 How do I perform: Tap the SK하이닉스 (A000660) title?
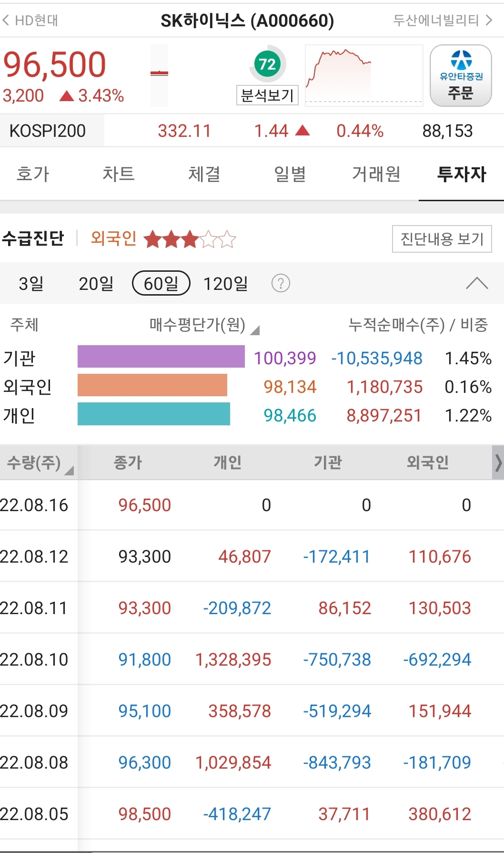[x=247, y=21]
